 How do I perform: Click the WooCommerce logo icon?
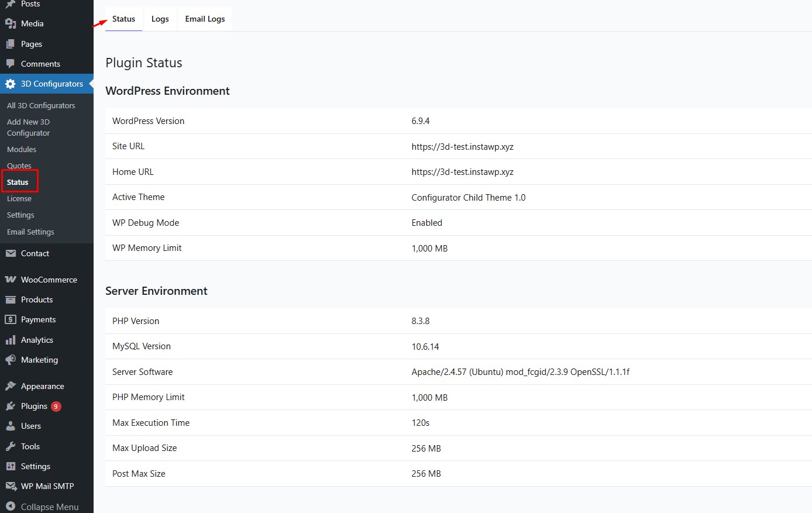point(11,280)
